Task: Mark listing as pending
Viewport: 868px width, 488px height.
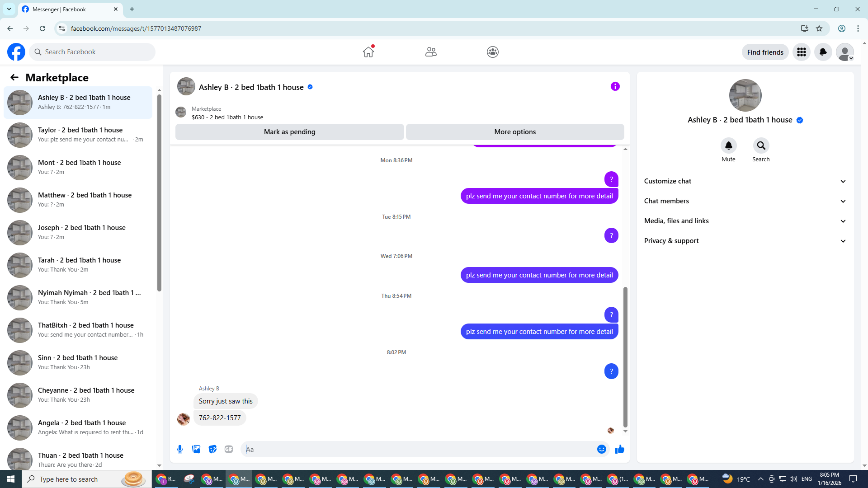Action: [x=289, y=132]
